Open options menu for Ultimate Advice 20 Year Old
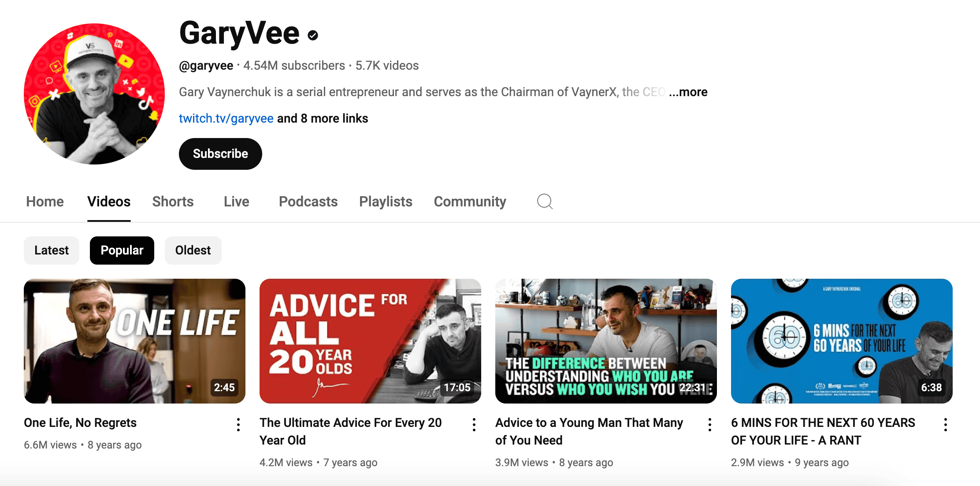Screen dimensions: 980x486 coord(474,425)
